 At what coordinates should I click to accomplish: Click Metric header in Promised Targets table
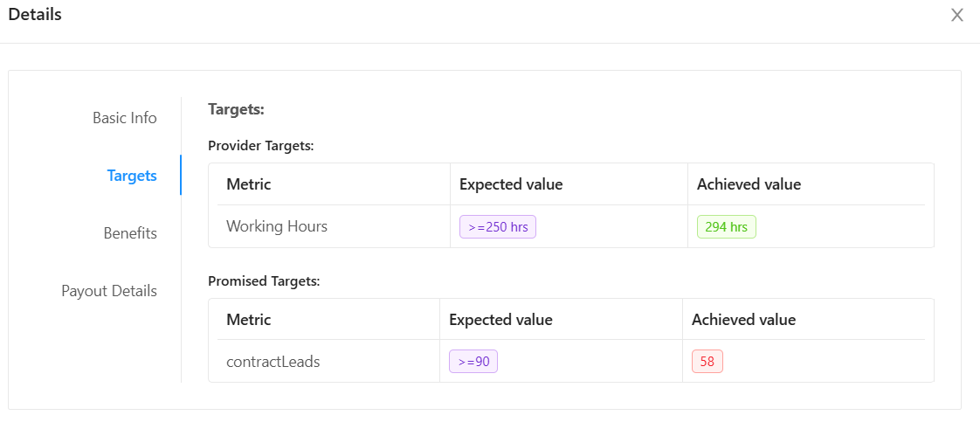pyautogui.click(x=249, y=320)
